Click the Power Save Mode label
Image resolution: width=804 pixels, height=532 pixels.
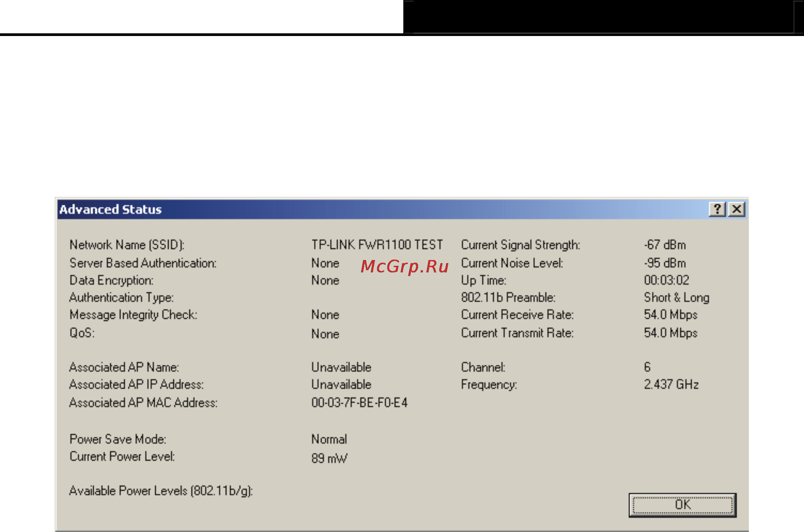pyautogui.click(x=118, y=439)
